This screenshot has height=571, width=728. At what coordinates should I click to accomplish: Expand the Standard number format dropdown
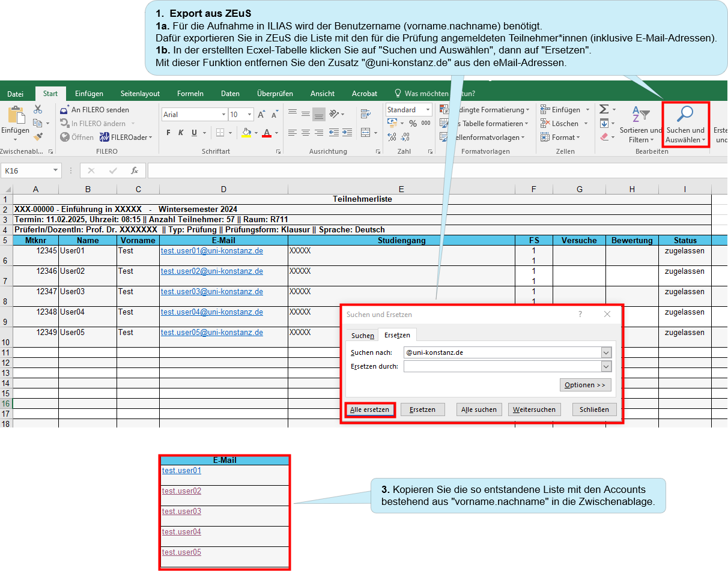[428, 110]
